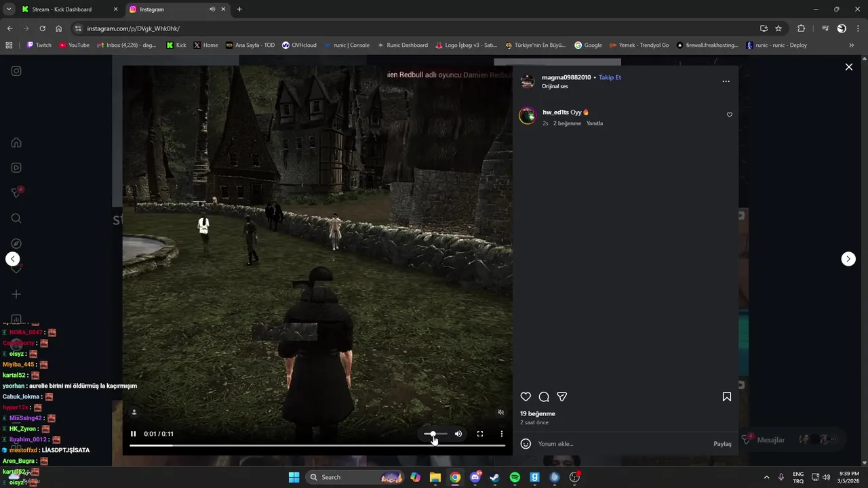Show tagged people on the video
The image size is (868, 488).
coord(134,412)
